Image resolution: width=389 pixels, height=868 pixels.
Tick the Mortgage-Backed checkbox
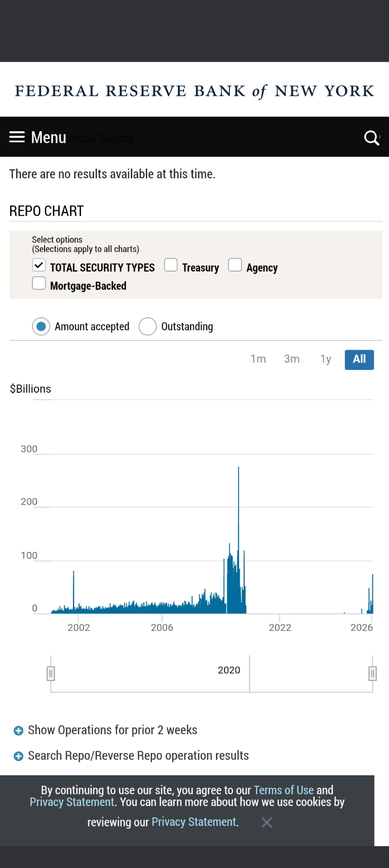click(x=39, y=283)
